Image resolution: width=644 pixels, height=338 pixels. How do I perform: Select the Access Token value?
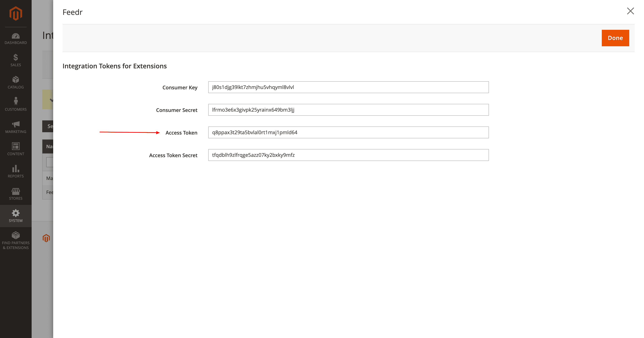point(348,132)
